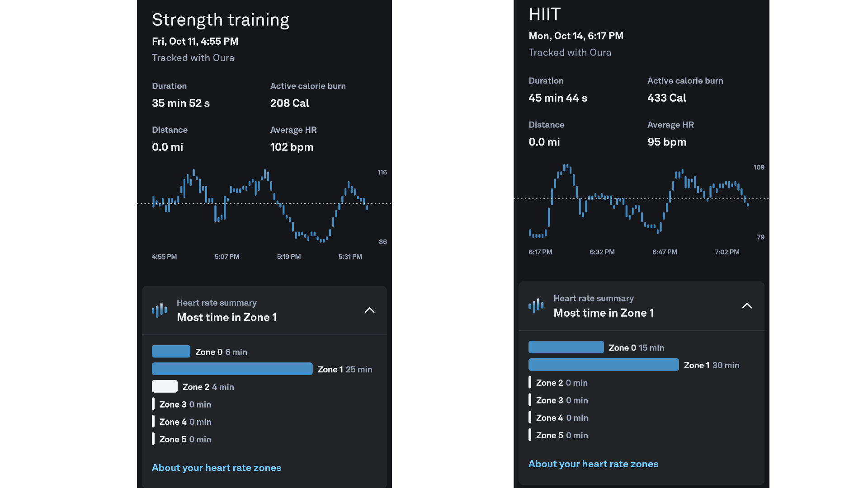Open About your heart rate zones in HIIT

pyautogui.click(x=593, y=464)
